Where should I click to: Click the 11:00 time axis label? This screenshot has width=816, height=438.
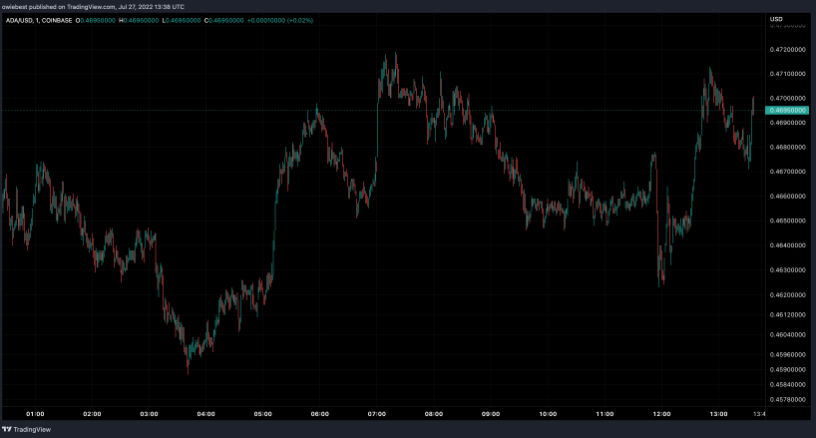point(605,414)
